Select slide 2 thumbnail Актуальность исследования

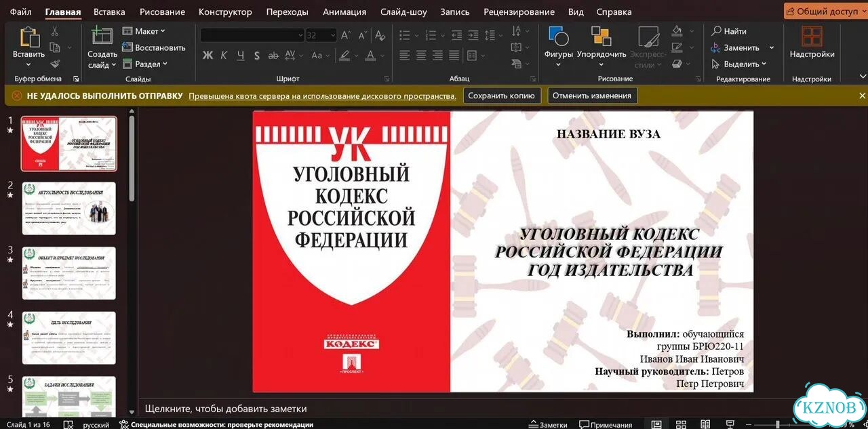[68, 208]
